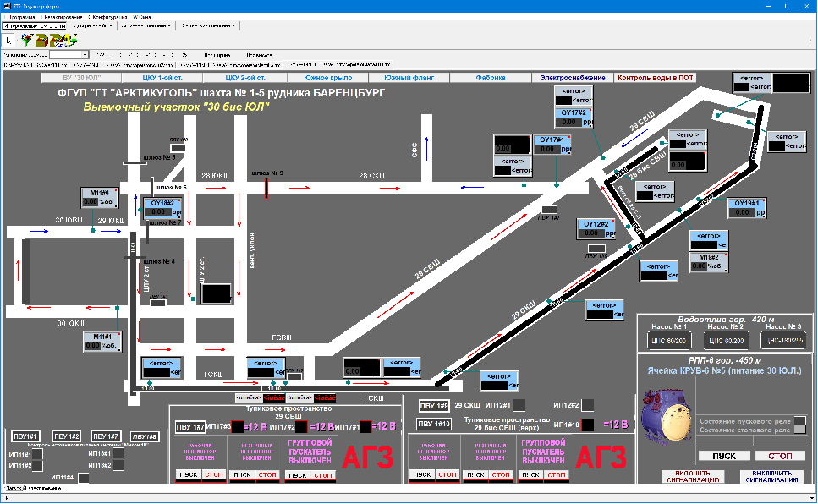Click the yellow bulb and green arrow icon
The height and width of the screenshot is (504, 818).
70,41
